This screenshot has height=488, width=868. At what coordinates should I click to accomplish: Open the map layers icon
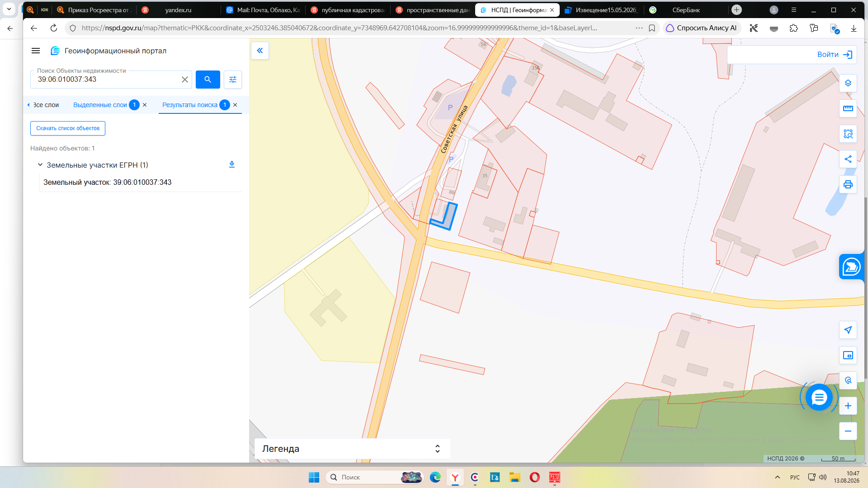(x=848, y=83)
